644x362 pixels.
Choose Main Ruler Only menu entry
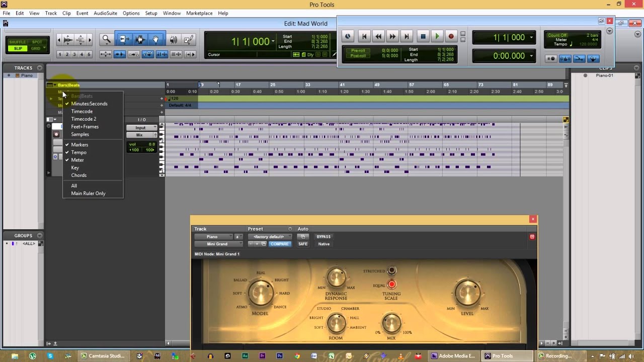click(x=88, y=194)
